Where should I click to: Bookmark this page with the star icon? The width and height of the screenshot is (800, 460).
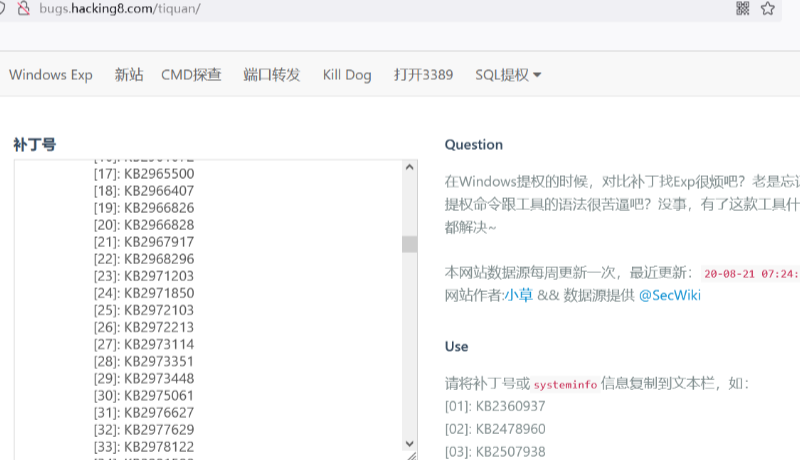(767, 8)
